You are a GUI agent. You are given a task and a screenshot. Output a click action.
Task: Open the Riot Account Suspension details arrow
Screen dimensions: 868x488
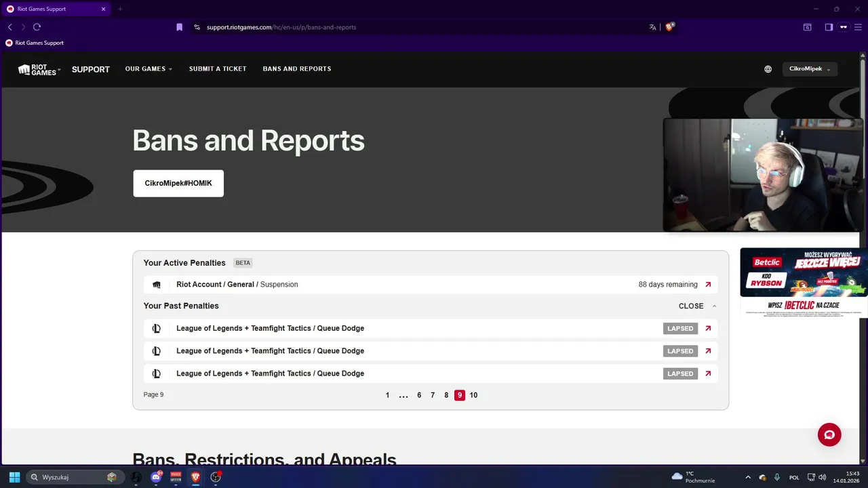708,285
